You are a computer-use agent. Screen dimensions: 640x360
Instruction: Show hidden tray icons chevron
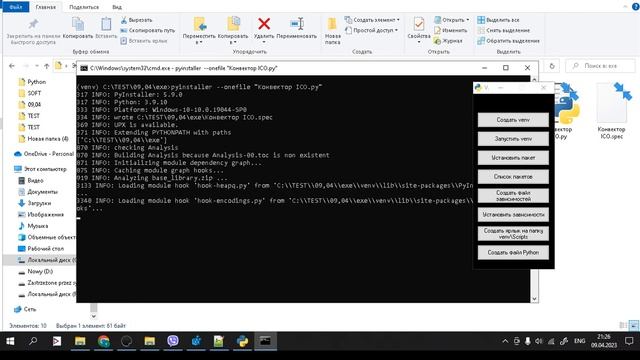click(x=505, y=341)
